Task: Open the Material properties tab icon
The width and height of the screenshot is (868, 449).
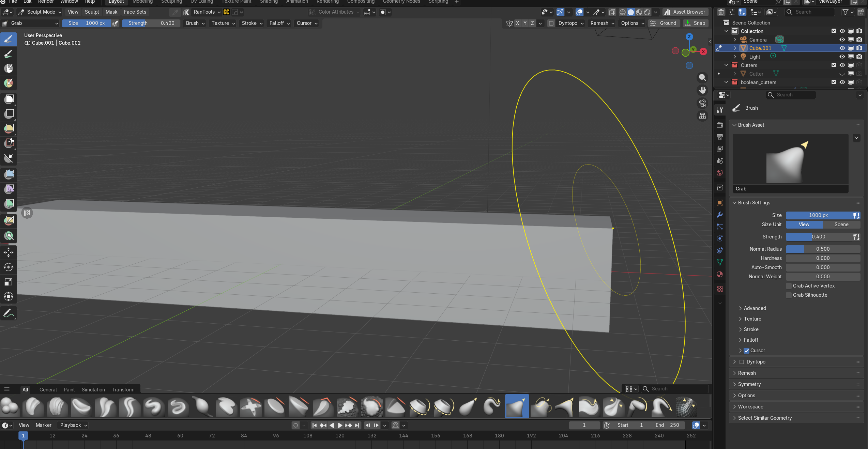Action: pyautogui.click(x=719, y=274)
